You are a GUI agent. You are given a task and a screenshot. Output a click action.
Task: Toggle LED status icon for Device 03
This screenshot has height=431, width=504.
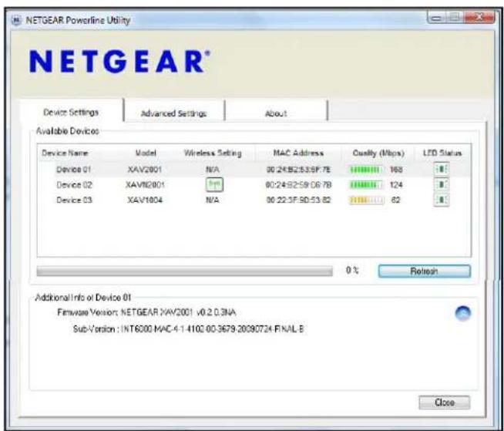tap(442, 200)
